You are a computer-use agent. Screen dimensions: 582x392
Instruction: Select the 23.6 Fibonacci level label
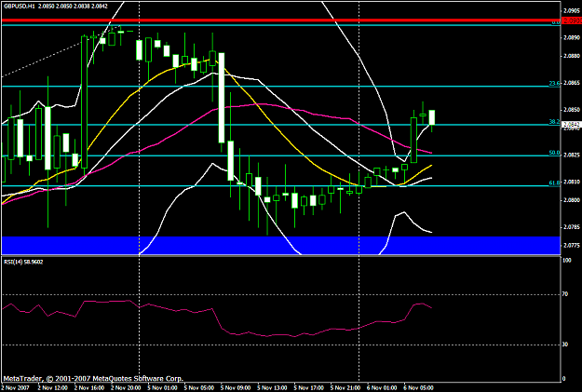(x=554, y=84)
